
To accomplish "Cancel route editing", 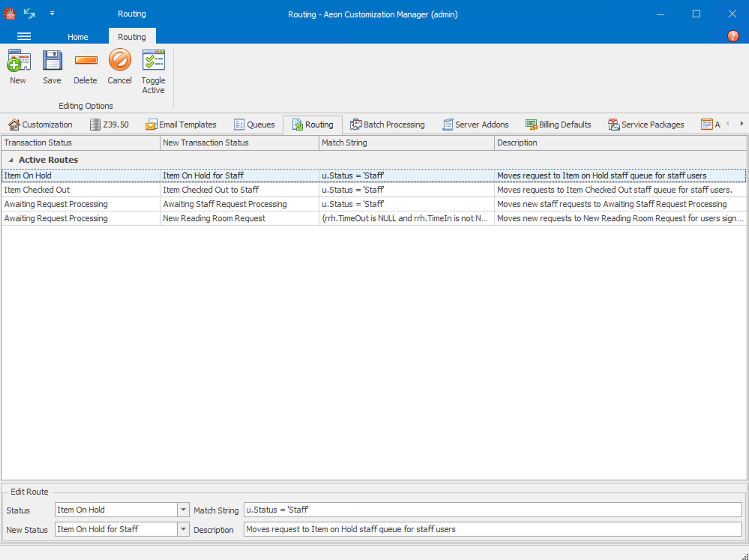I will click(119, 67).
